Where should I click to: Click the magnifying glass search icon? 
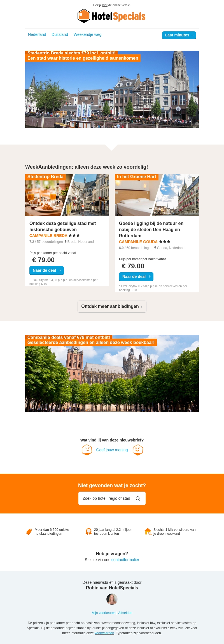(x=138, y=499)
